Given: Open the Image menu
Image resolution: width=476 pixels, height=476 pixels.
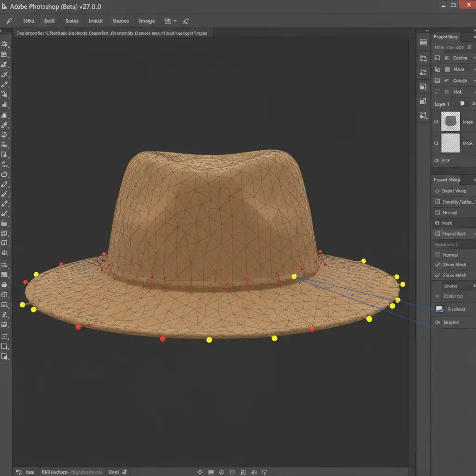Looking at the screenshot, I should click(146, 21).
